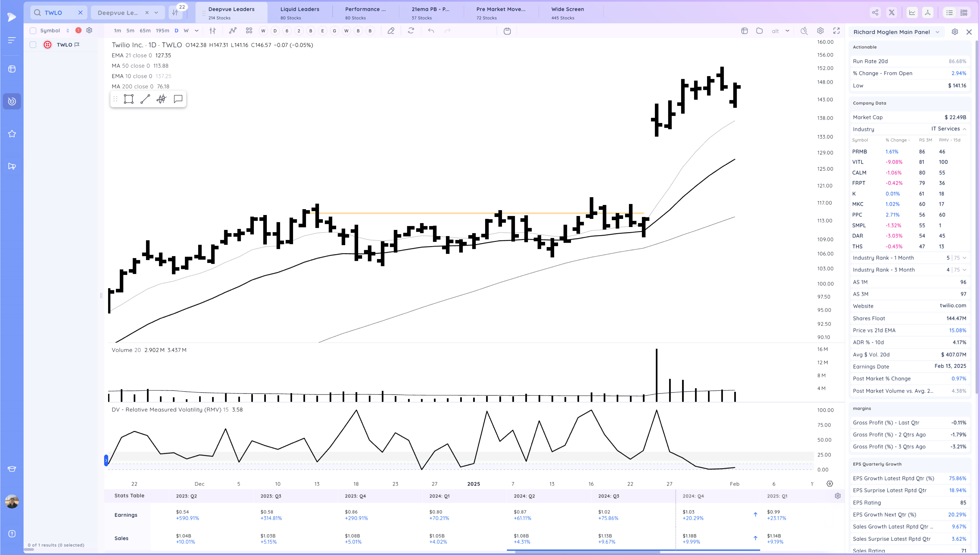Toggle the Symbol header select-all checkbox
Screen dimensions: 980x555
(x=33, y=31)
